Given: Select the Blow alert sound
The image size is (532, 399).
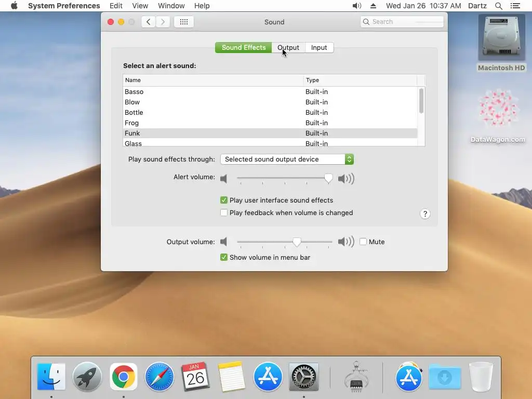Looking at the screenshot, I should (270, 102).
